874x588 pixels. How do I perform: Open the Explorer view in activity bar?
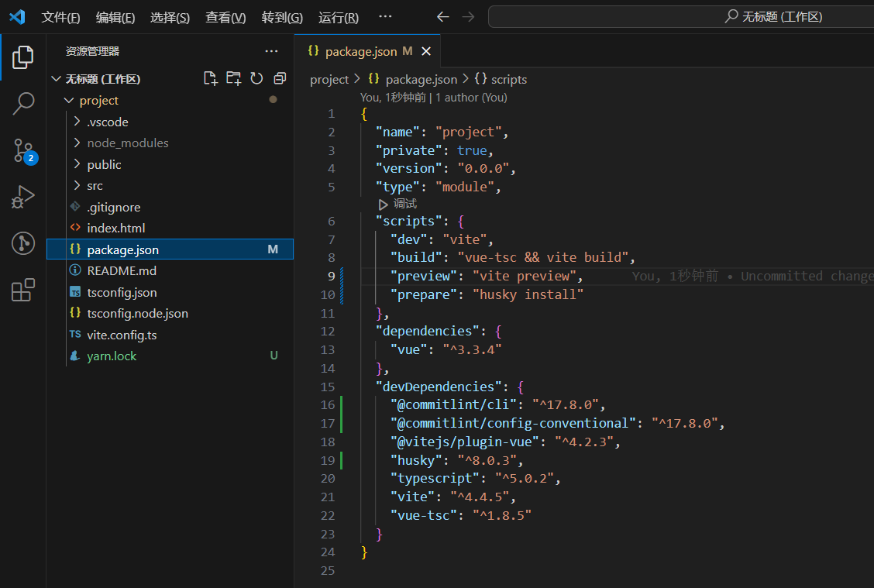pyautogui.click(x=22, y=57)
